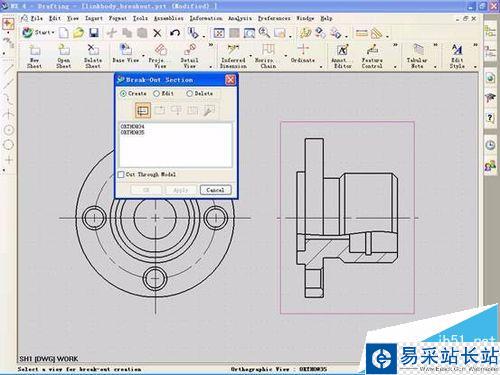Click the Help question mark sidebar icon
Screen dimensions: 500x375
490,118
